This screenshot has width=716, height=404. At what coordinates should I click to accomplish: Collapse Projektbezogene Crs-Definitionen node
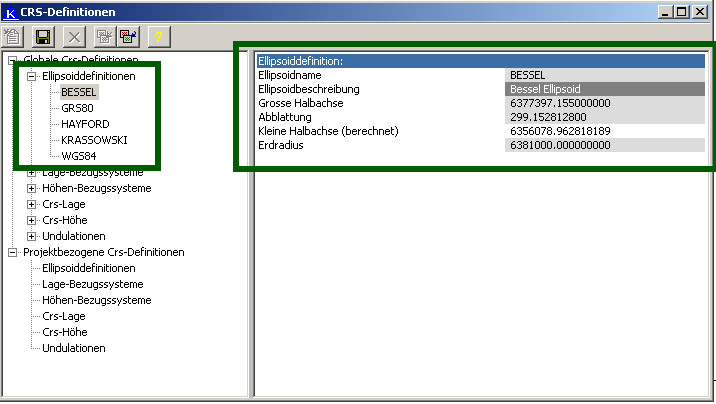13,252
